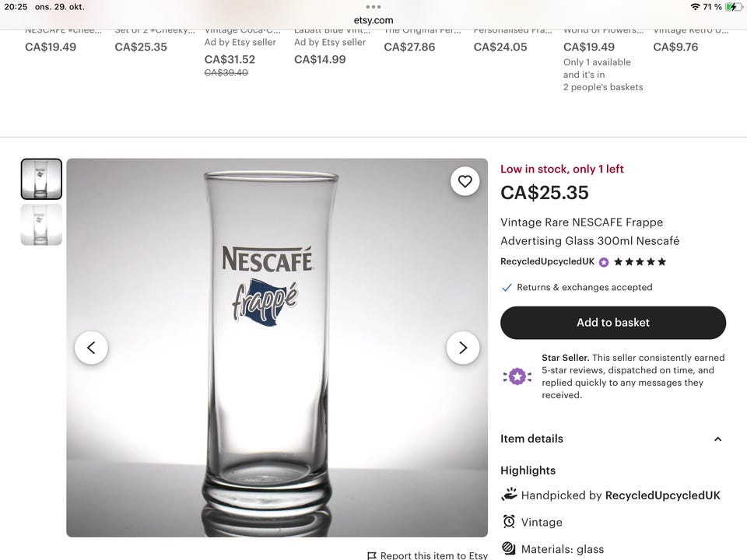This screenshot has height=560, width=747.
Task: Click the previous photo arrow
Action: tap(91, 348)
